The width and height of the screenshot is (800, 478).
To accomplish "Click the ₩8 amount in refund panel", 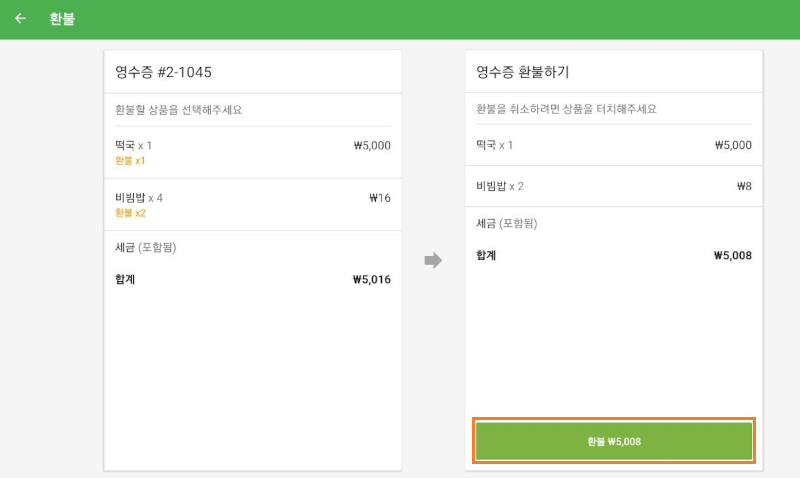I will click(743, 186).
